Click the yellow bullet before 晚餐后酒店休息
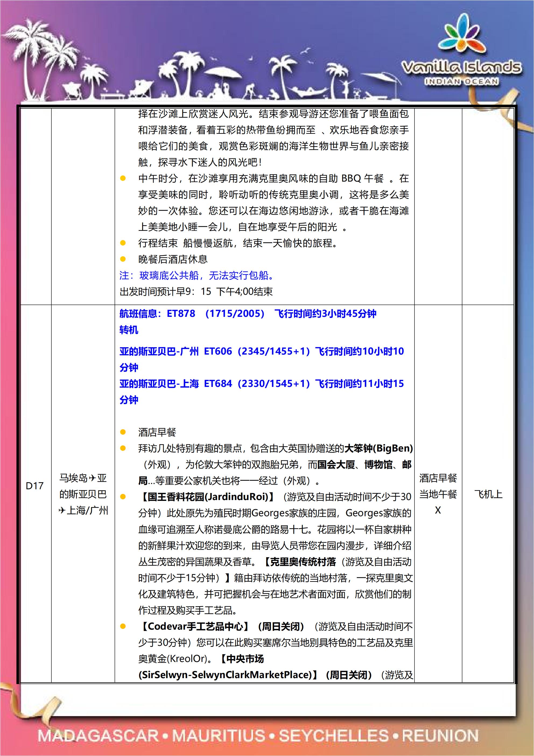 point(123,259)
